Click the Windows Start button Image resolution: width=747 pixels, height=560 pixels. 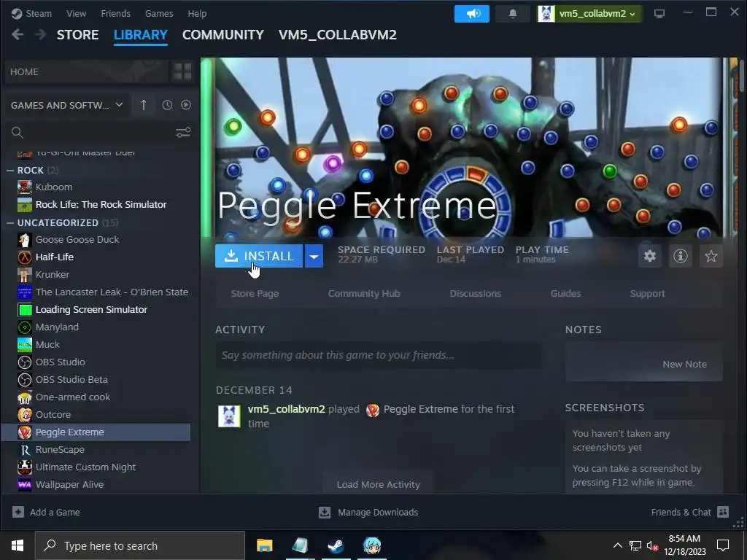click(18, 545)
